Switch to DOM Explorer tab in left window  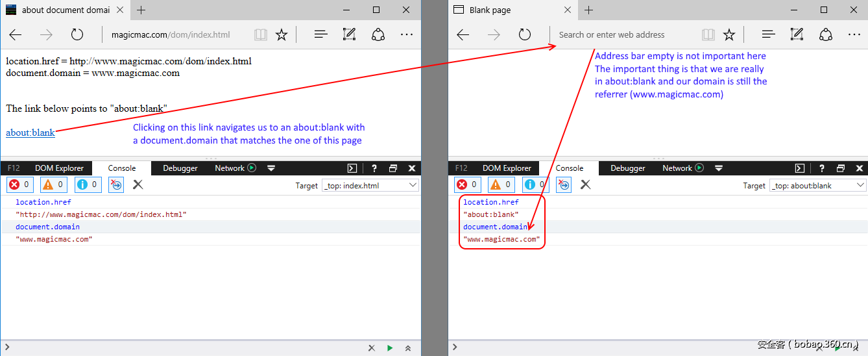59,168
